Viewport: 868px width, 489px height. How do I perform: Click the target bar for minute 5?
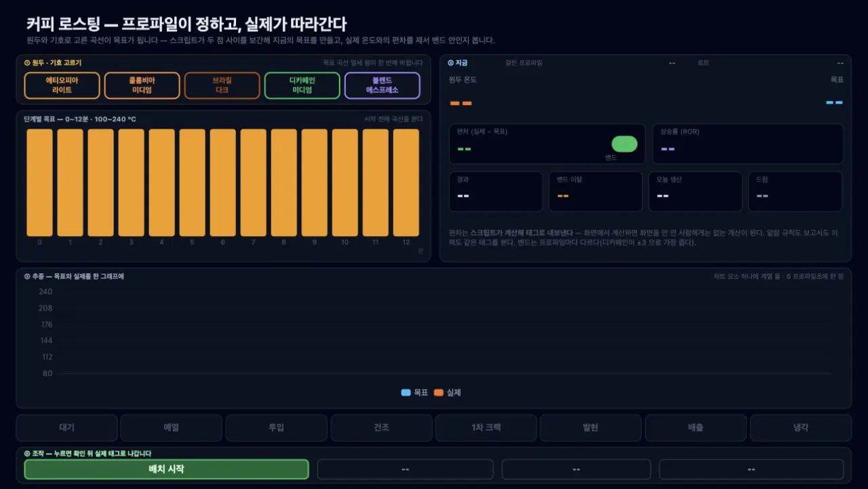[x=192, y=182]
